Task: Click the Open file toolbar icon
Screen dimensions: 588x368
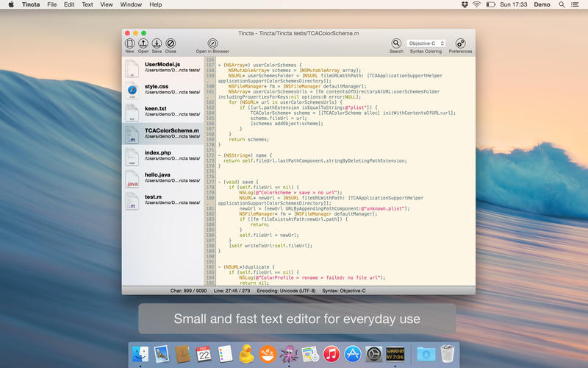Action: (x=143, y=43)
